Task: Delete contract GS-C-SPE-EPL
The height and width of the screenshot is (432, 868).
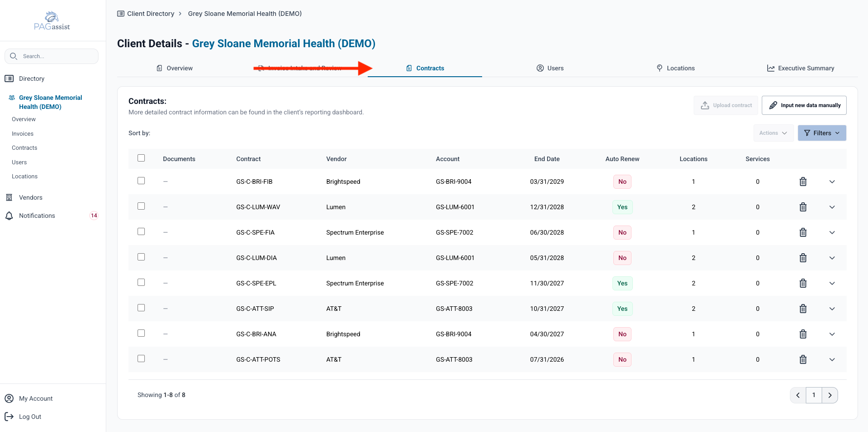Action: coord(803,283)
